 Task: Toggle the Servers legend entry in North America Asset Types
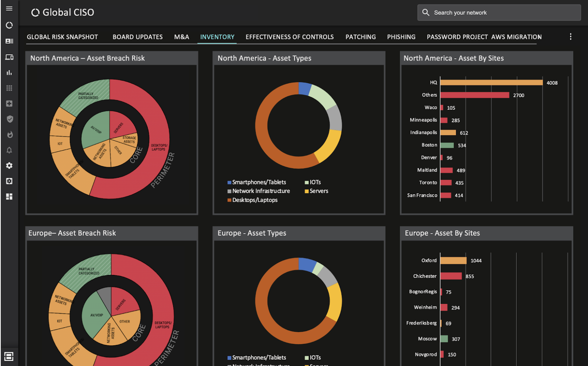[x=316, y=191]
